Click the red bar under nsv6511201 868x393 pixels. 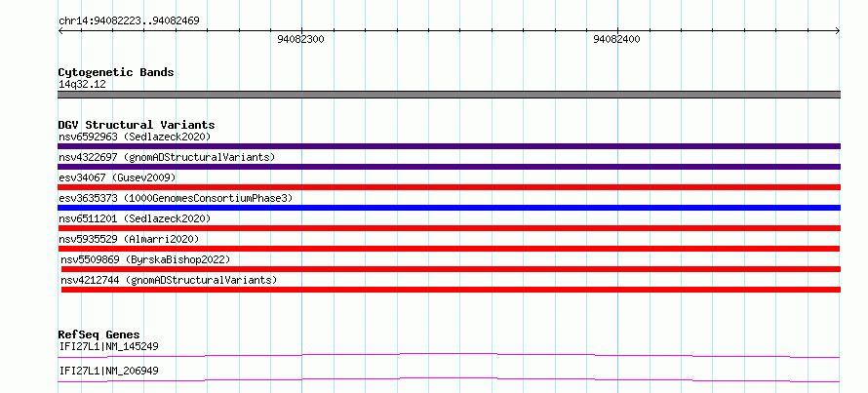tap(449, 228)
